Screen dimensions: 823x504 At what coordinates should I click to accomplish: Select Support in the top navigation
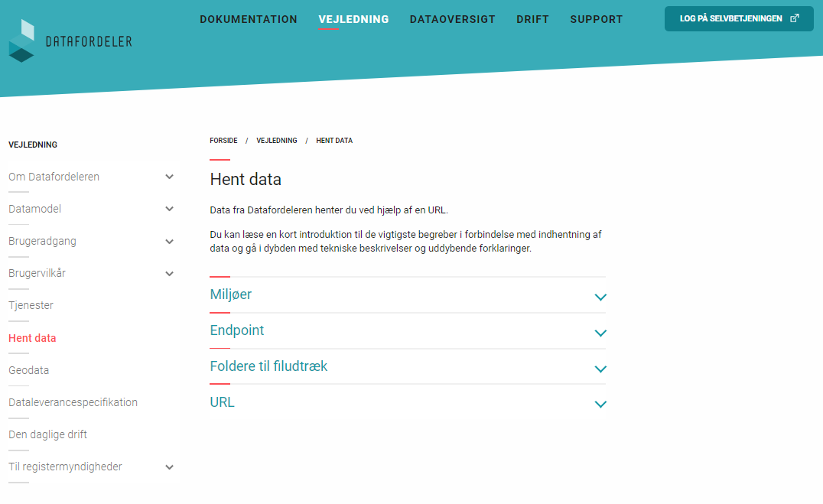pyautogui.click(x=596, y=19)
